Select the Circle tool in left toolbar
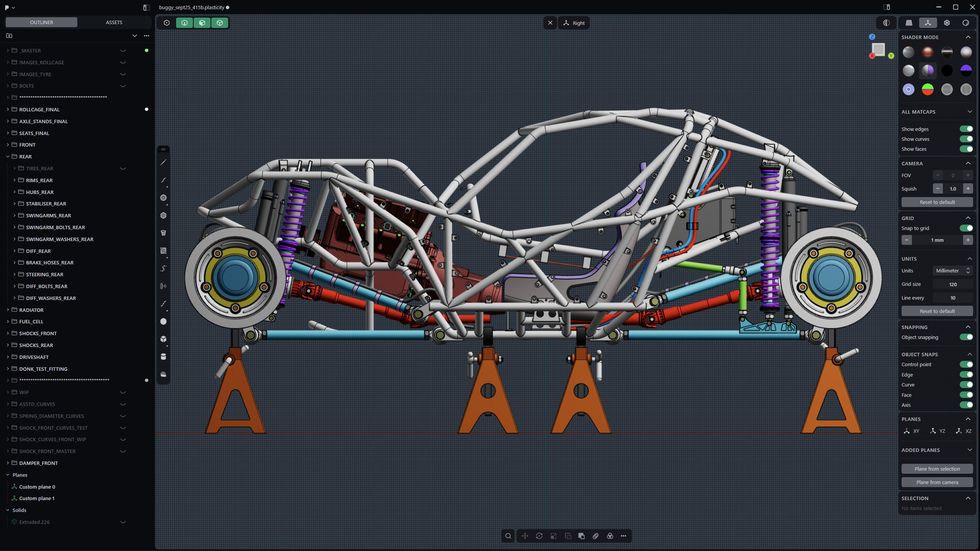980x551 pixels. click(163, 198)
